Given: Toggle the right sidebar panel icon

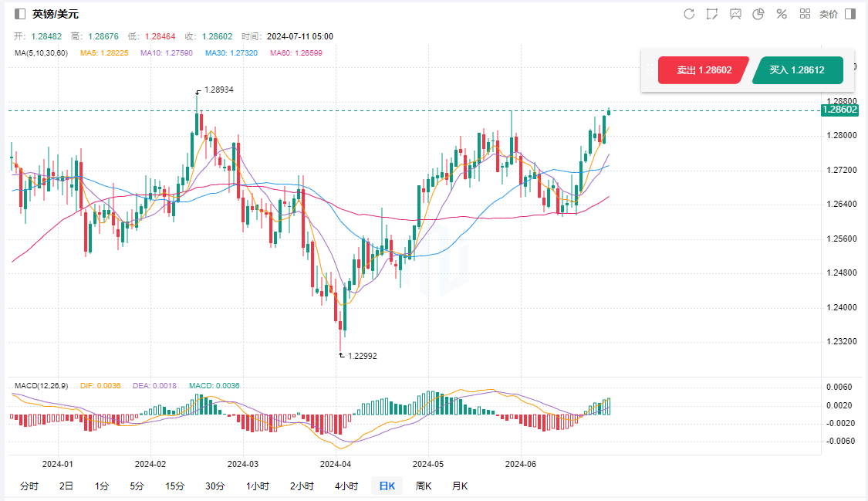Looking at the screenshot, I should (x=850, y=14).
